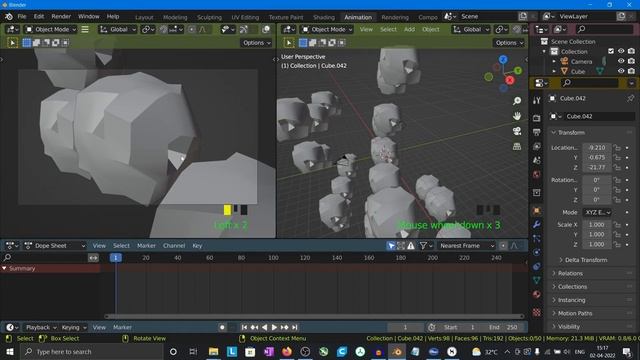Open the Material properties tab icon
This screenshot has height=360, width=640.
(x=537, y=294)
